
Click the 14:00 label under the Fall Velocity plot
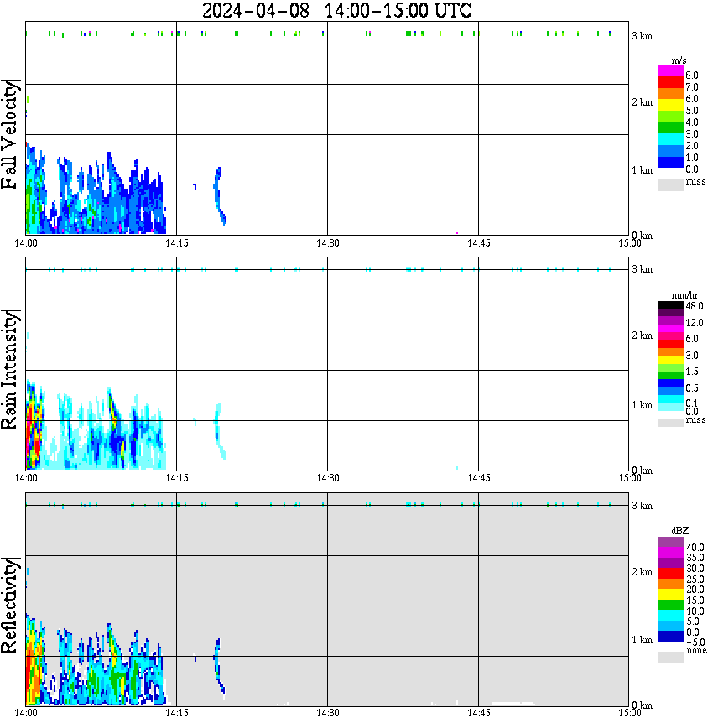pyautogui.click(x=26, y=243)
